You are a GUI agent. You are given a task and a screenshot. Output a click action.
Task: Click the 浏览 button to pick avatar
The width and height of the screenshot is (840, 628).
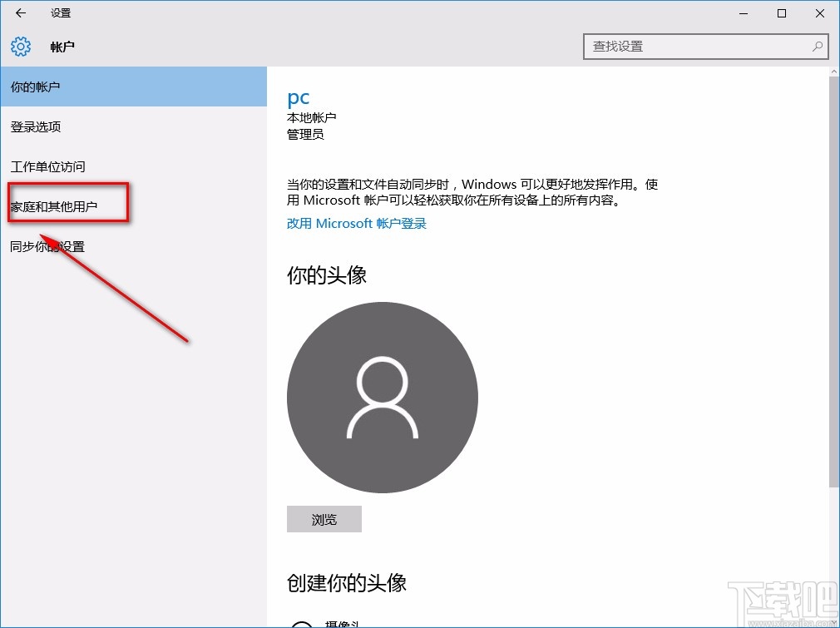(x=324, y=518)
